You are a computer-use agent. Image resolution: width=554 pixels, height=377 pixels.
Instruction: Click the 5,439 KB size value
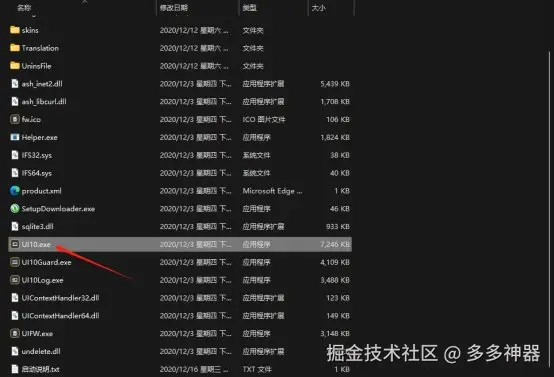(x=335, y=84)
